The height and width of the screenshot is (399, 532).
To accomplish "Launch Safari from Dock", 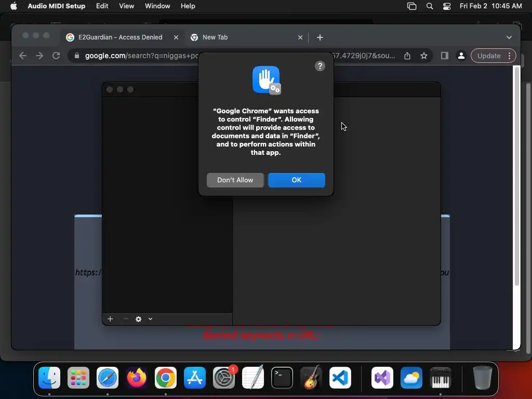I will tap(108, 378).
